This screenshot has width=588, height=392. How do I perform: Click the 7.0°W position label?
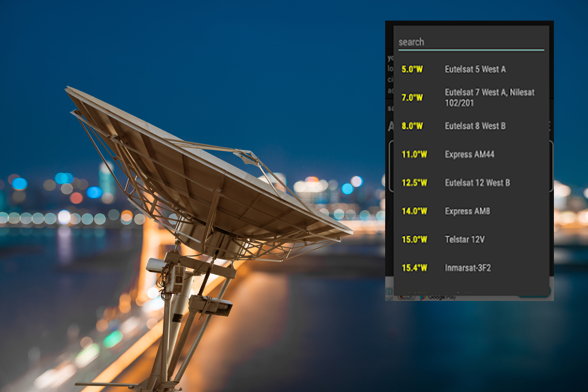(412, 98)
